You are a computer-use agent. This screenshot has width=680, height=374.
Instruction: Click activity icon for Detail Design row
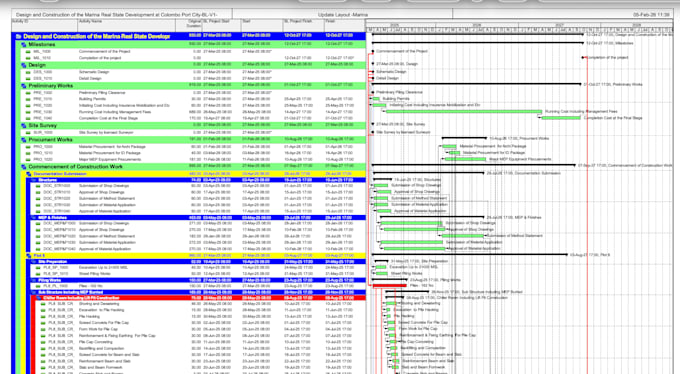pyautogui.click(x=28, y=79)
